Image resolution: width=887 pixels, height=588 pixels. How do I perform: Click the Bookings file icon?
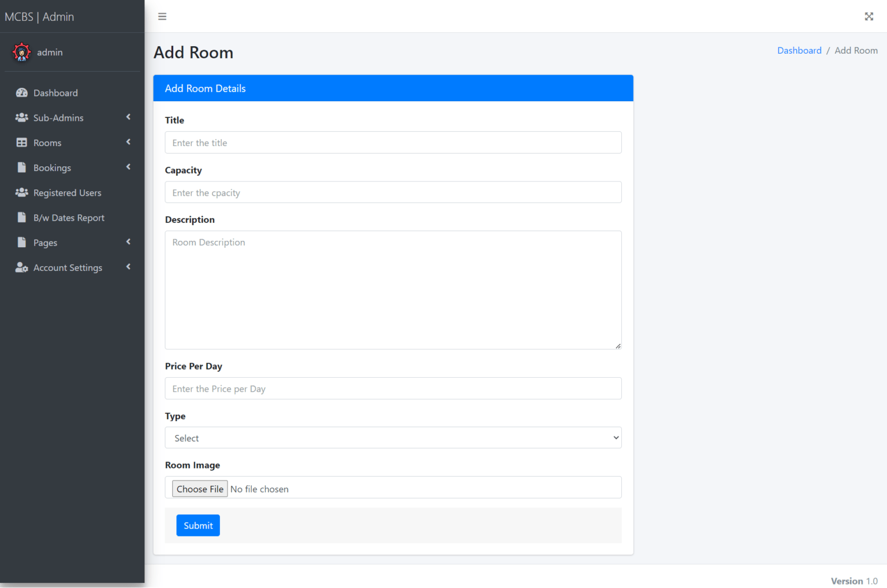click(21, 168)
